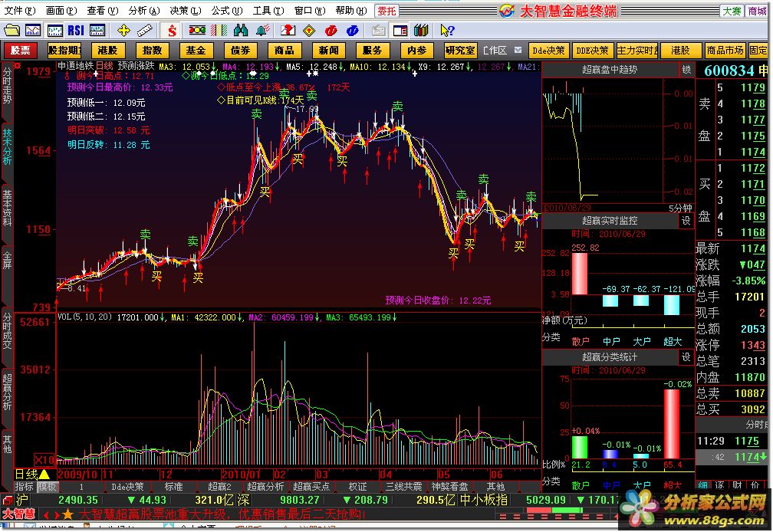This screenshot has height=532, width=773.
Task: Expand the 工作区 dropdown arrow
Action: click(518, 50)
